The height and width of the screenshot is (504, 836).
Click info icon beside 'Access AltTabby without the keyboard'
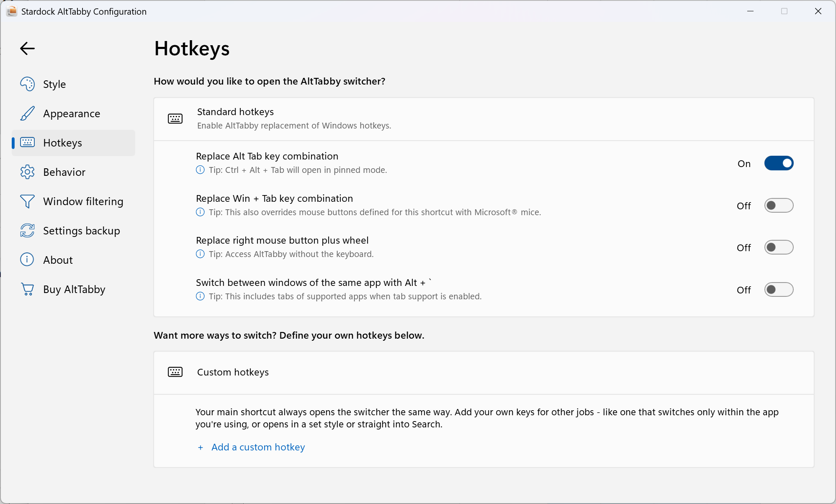click(201, 254)
